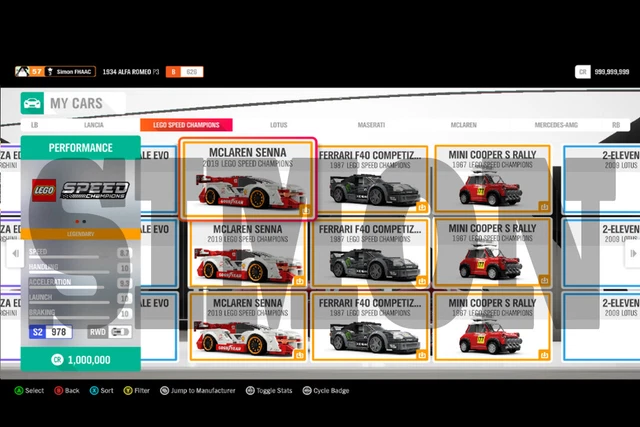Image resolution: width=640 pixels, height=427 pixels.
Task: Click the Handling stat bar
Action: [x=69, y=272]
